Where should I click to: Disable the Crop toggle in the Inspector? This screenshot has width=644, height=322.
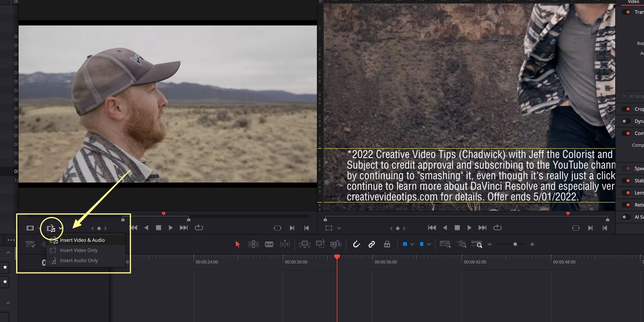click(626, 109)
